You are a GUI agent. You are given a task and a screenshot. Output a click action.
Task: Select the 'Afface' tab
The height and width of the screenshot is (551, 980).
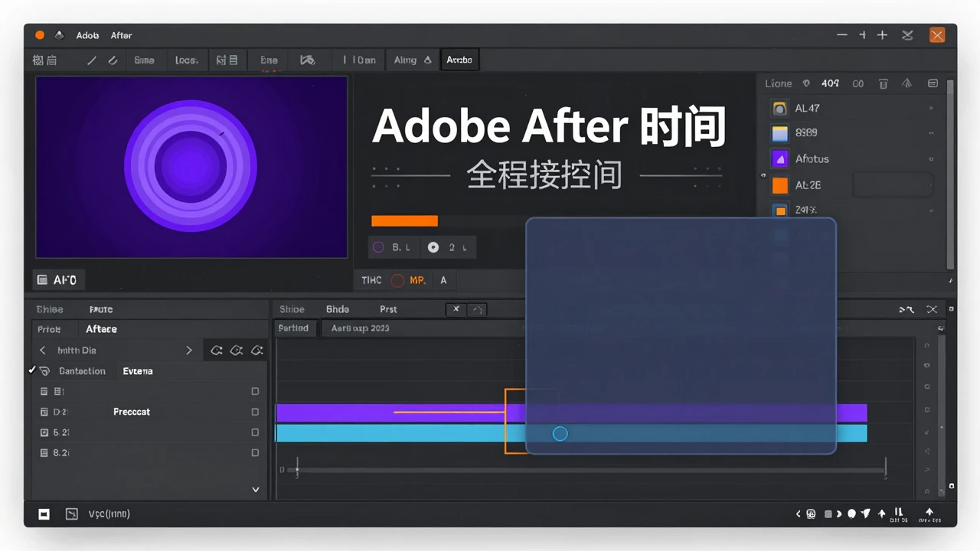(x=101, y=329)
